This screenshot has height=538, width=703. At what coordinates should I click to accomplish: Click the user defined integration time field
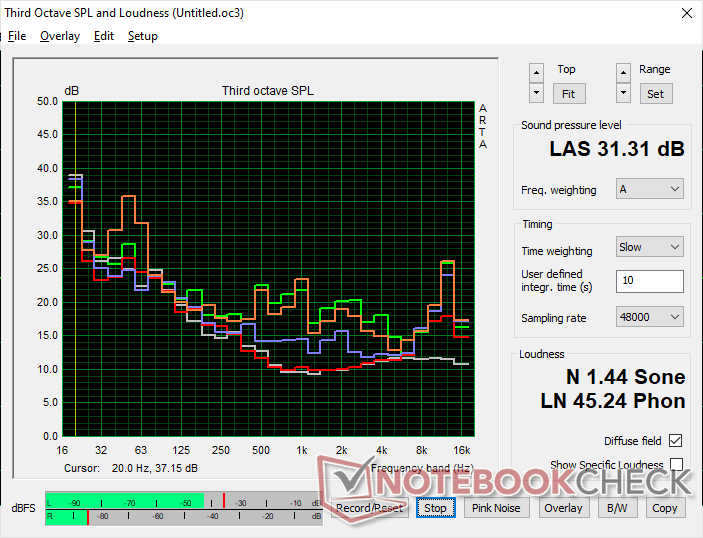(650, 281)
